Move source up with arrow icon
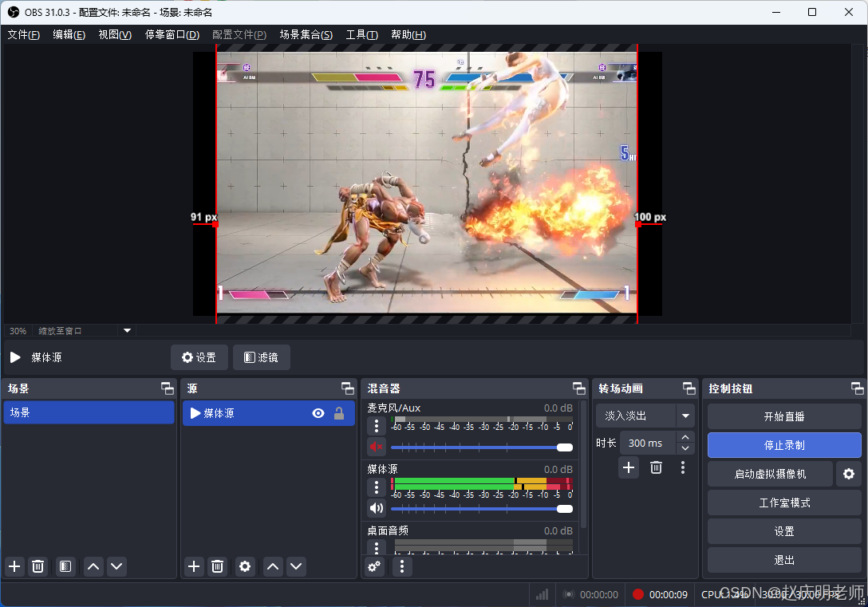 pos(273,566)
